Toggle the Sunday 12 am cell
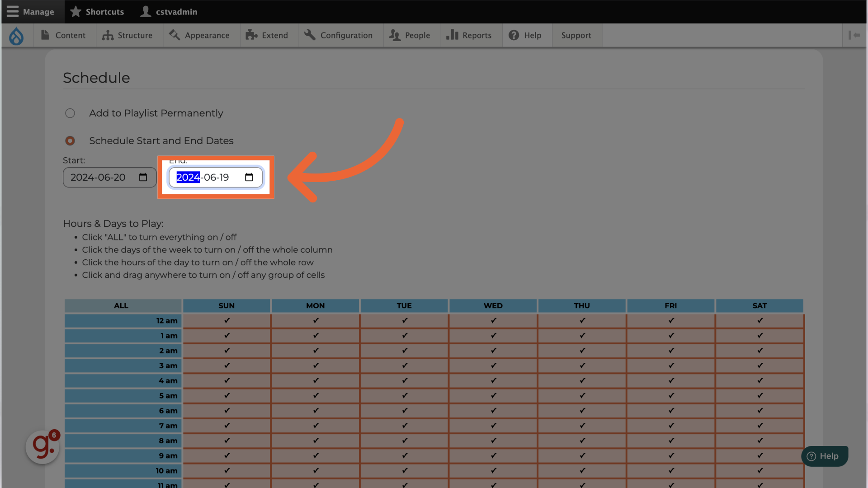Screen dimensions: 868x488 [226, 321]
